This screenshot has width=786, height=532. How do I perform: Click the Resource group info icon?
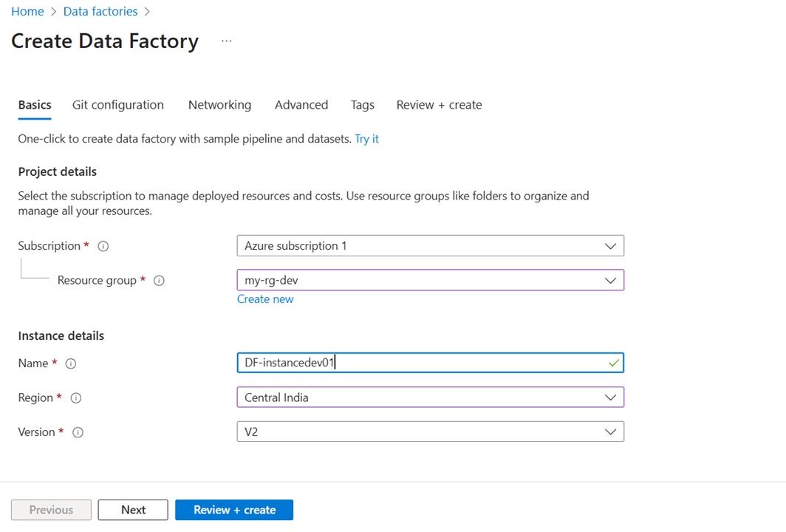point(159,281)
